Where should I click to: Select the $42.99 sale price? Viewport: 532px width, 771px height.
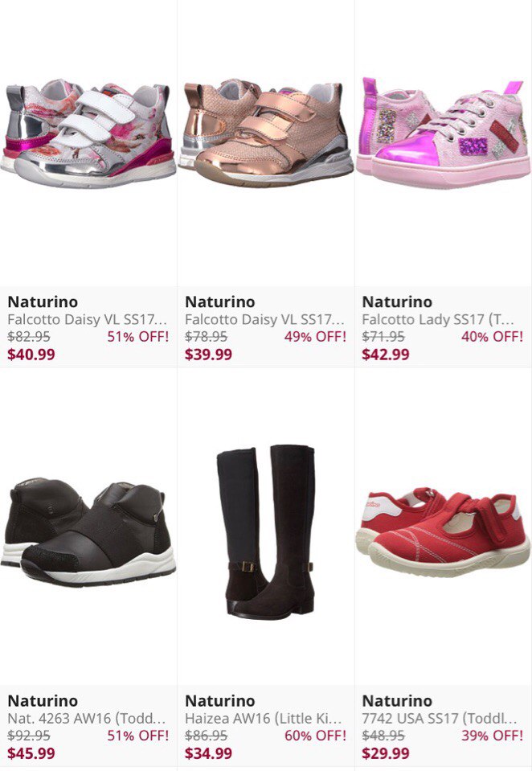(x=386, y=355)
